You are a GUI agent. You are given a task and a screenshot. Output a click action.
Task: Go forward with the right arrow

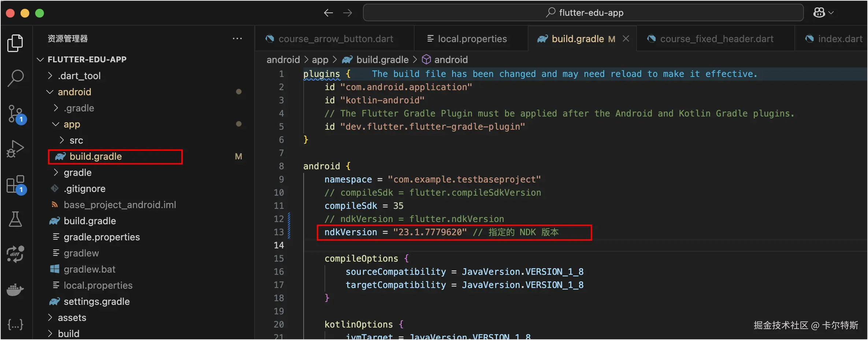click(348, 13)
